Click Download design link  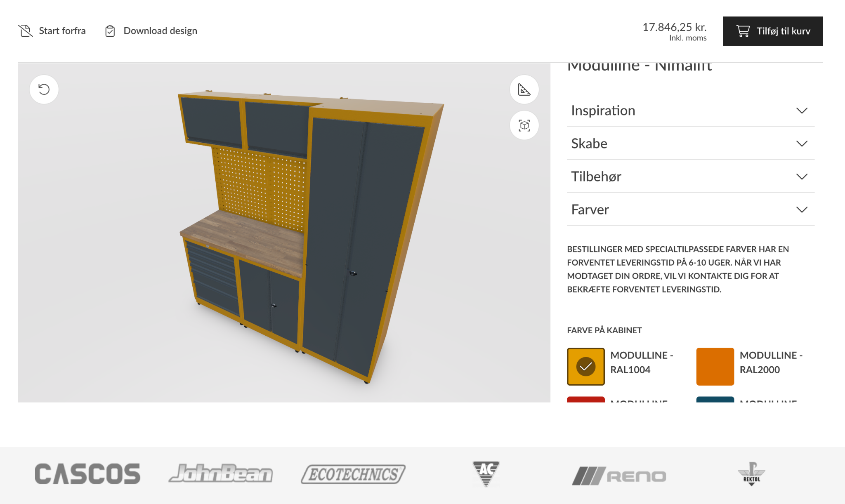(151, 31)
